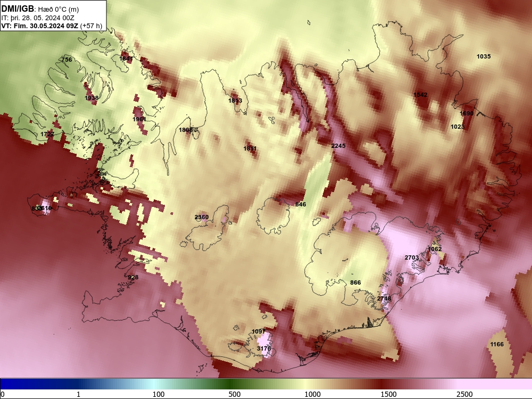532x399 pixels.
Task: Click the map value 1023
Action: point(458,127)
